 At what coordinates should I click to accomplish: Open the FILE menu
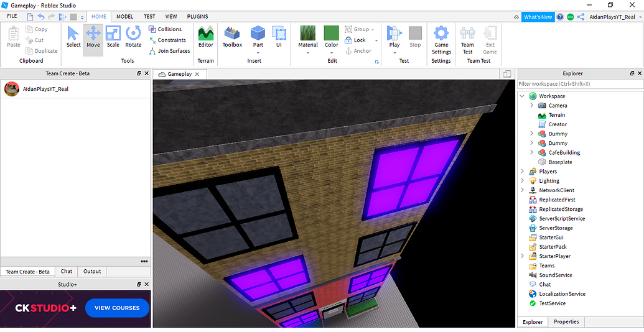[x=12, y=16]
